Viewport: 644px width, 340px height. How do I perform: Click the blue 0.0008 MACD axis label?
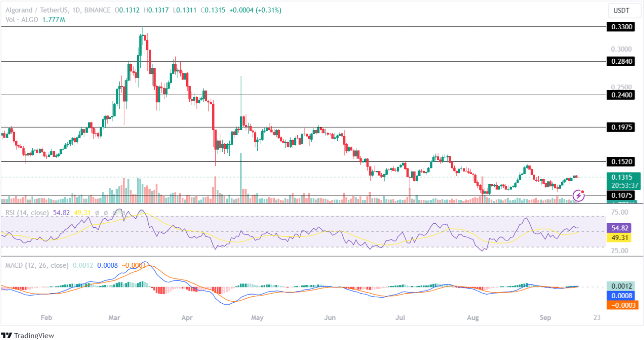[x=621, y=296]
